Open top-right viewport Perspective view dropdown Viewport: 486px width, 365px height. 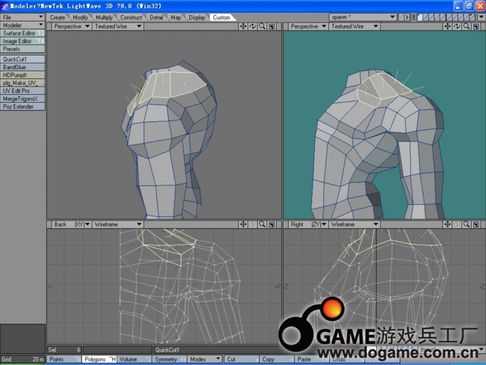[x=308, y=26]
